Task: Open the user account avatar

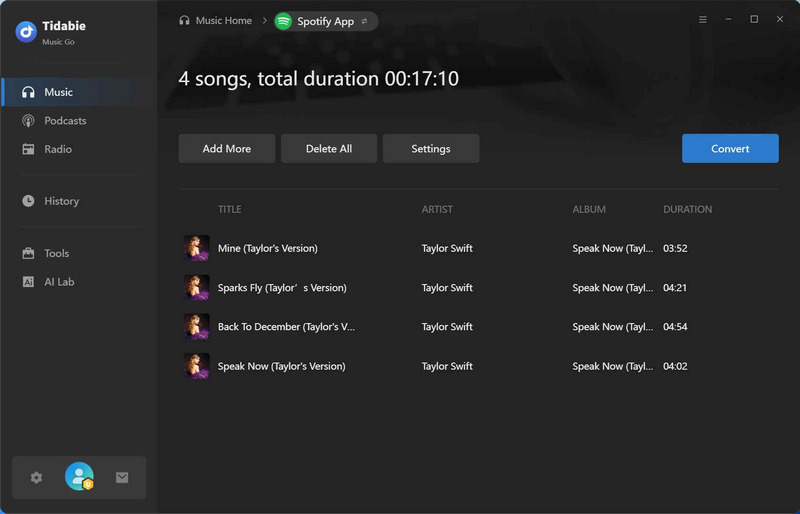Action: [x=79, y=476]
